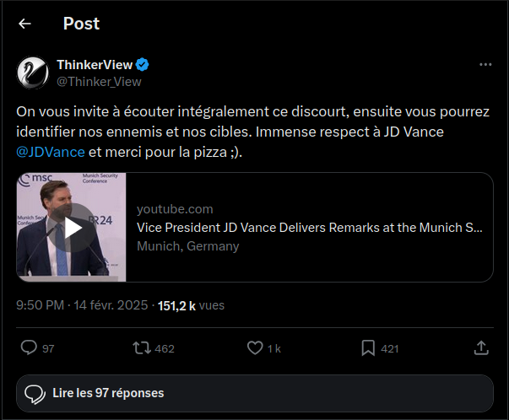Like the post with heart icon
The height and width of the screenshot is (420, 509).
click(x=254, y=347)
